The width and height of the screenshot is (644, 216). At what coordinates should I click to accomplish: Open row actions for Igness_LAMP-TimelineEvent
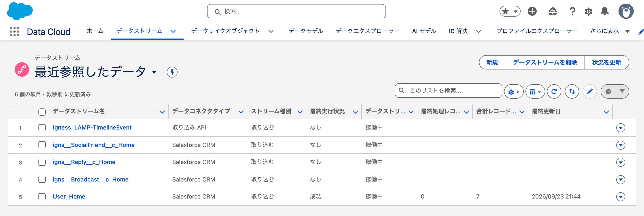(x=621, y=128)
